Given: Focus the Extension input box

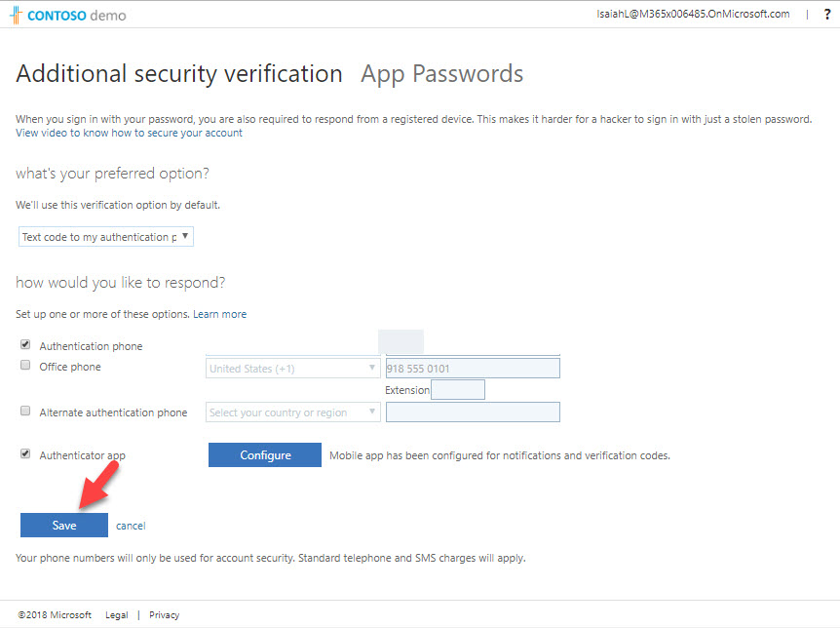Looking at the screenshot, I should coord(457,390).
